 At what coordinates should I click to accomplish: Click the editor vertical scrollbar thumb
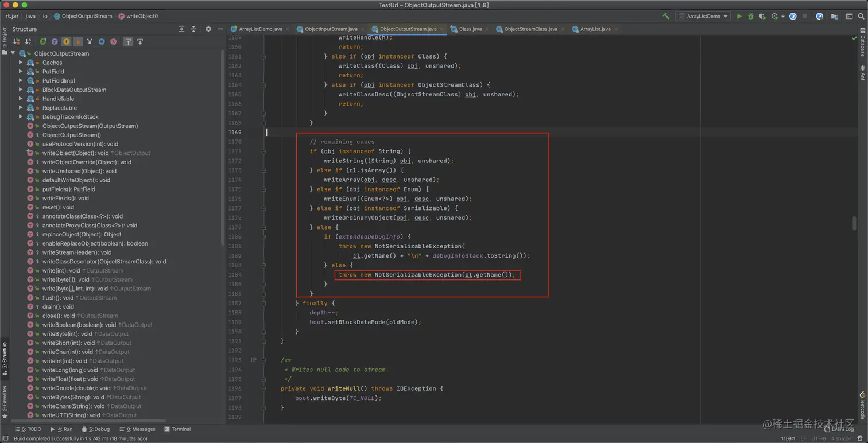tap(854, 223)
